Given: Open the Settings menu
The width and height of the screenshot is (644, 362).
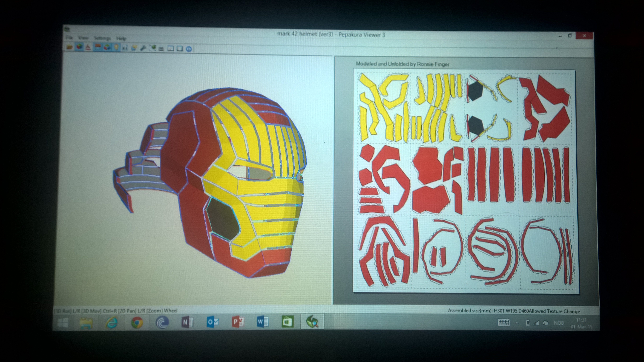Looking at the screenshot, I should [x=102, y=38].
